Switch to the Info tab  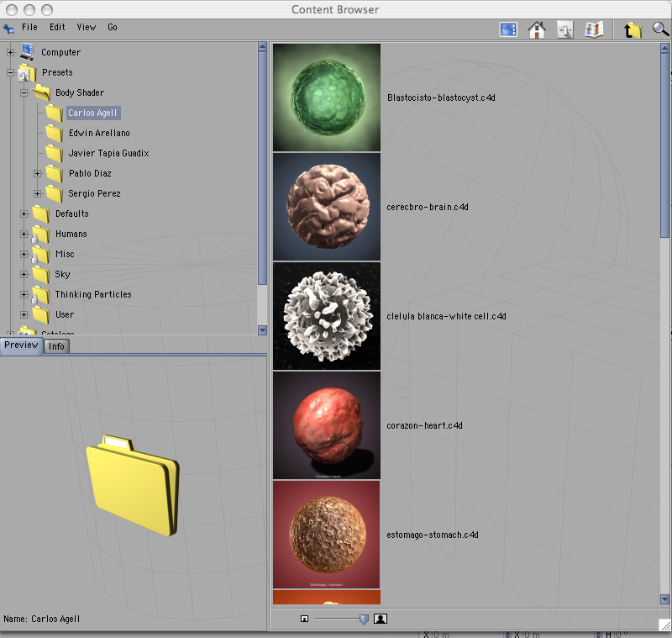click(56, 346)
